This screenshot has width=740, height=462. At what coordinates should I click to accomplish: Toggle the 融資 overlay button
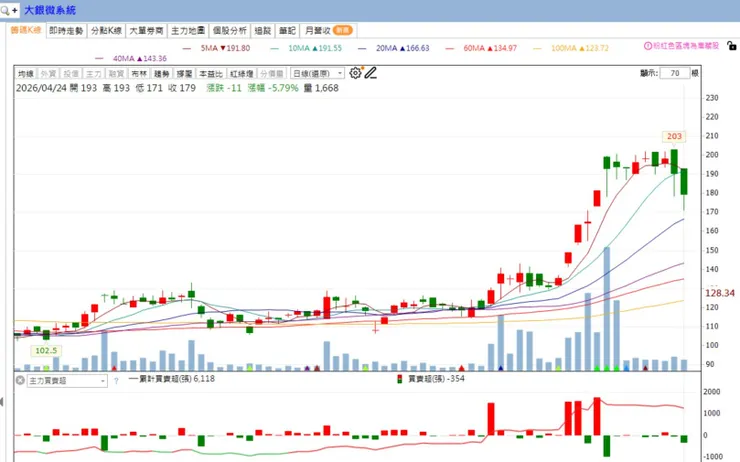click(x=116, y=74)
